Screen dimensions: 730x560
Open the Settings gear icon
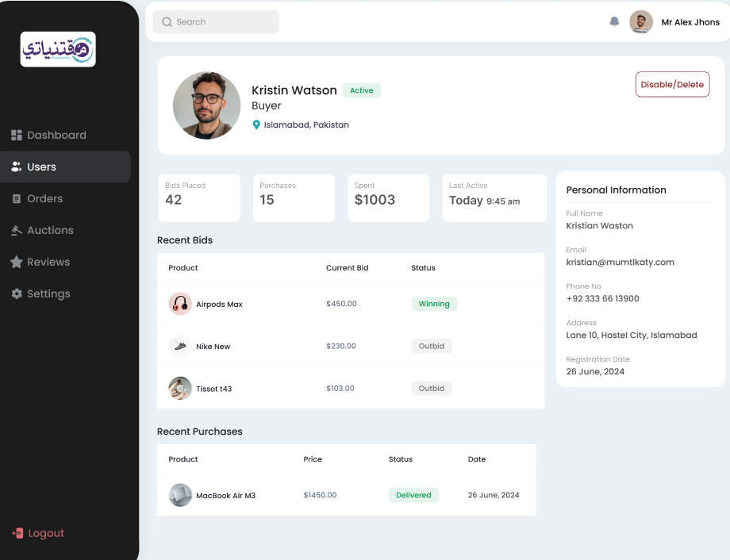click(x=17, y=293)
